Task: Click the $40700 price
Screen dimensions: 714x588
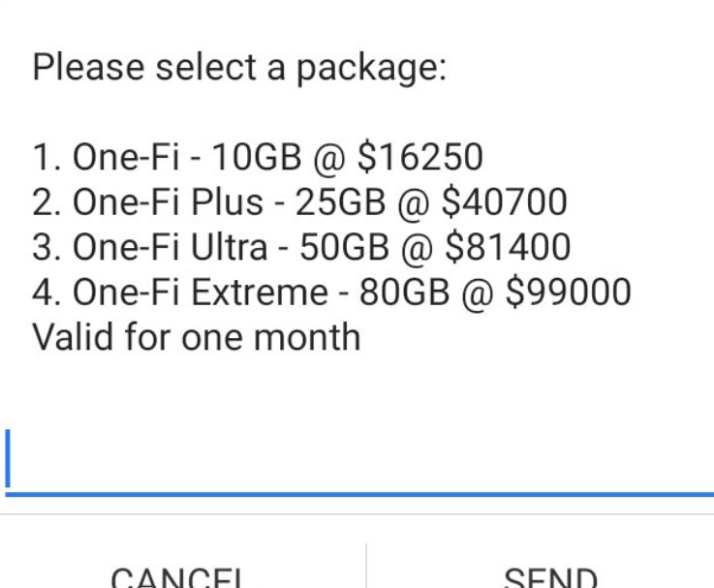Action: coord(503,202)
